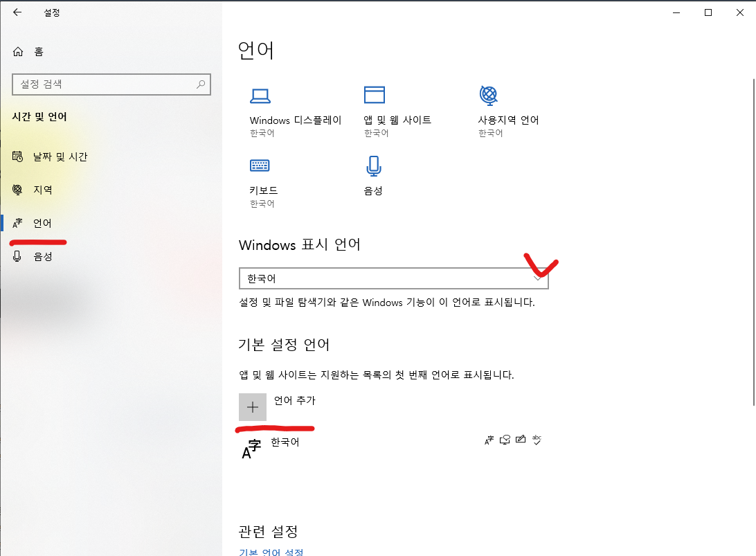Click the display language feature icon for 한국어
The width and height of the screenshot is (756, 556).
(x=489, y=440)
